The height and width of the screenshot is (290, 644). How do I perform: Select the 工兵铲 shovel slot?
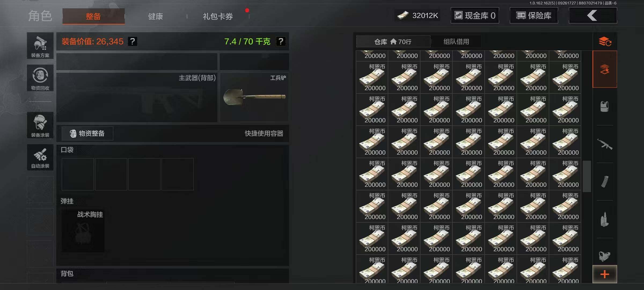click(x=254, y=97)
